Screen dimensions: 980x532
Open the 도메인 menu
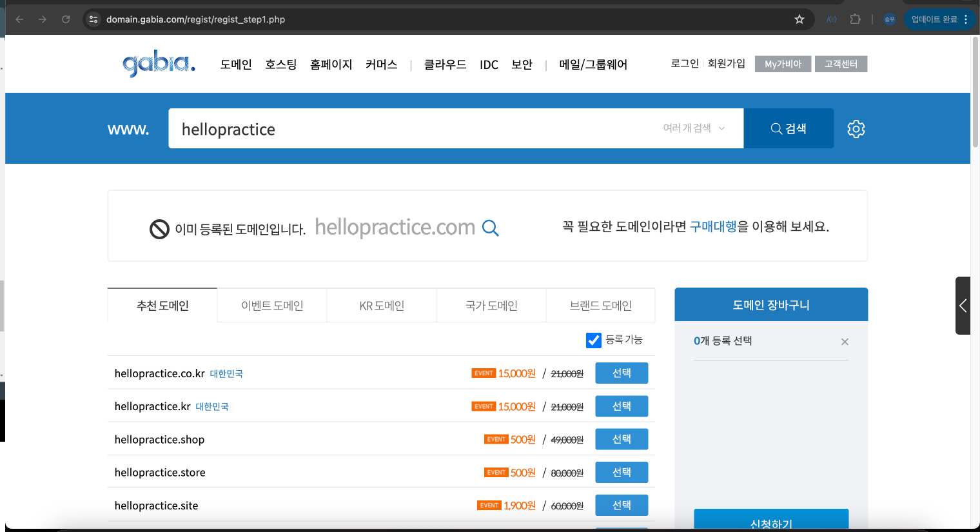(x=236, y=64)
